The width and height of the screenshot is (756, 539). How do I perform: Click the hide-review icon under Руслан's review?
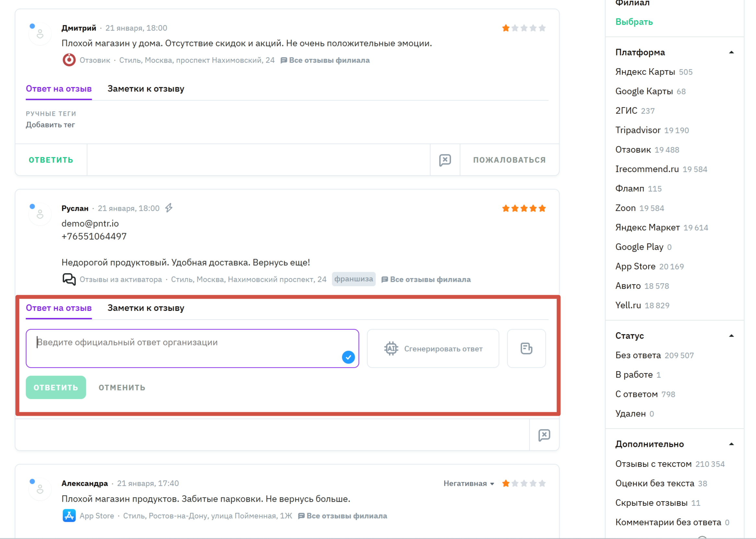point(544,435)
